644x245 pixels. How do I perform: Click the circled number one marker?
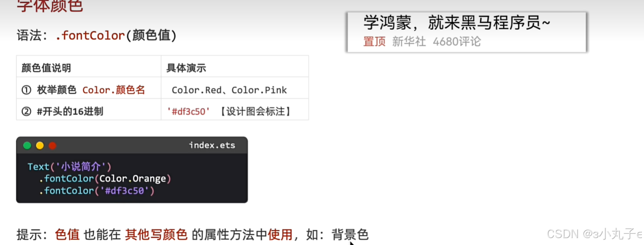point(26,90)
